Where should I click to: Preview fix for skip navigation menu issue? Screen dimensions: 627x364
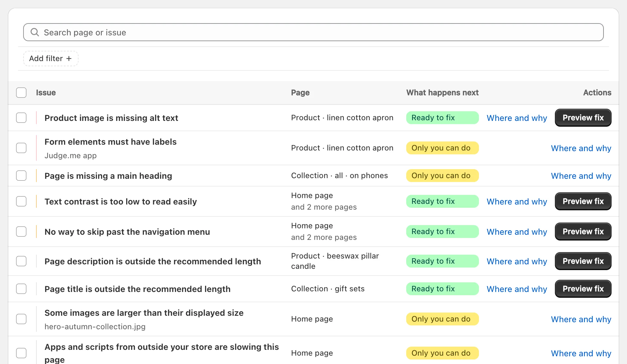(x=583, y=232)
